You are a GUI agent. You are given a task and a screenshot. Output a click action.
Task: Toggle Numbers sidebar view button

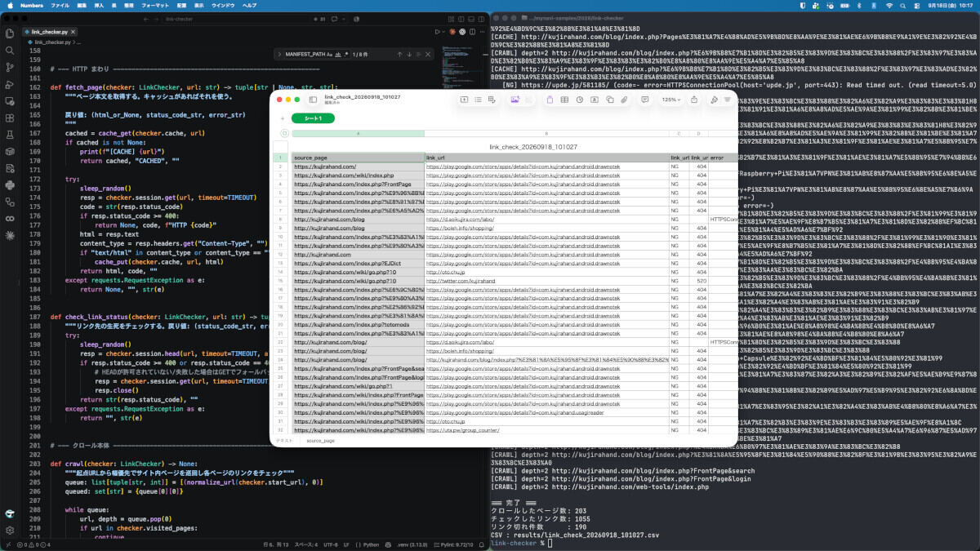coord(313,100)
